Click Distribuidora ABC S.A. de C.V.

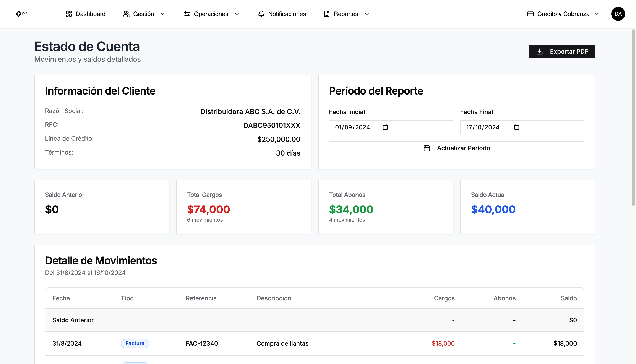pyautogui.click(x=250, y=111)
